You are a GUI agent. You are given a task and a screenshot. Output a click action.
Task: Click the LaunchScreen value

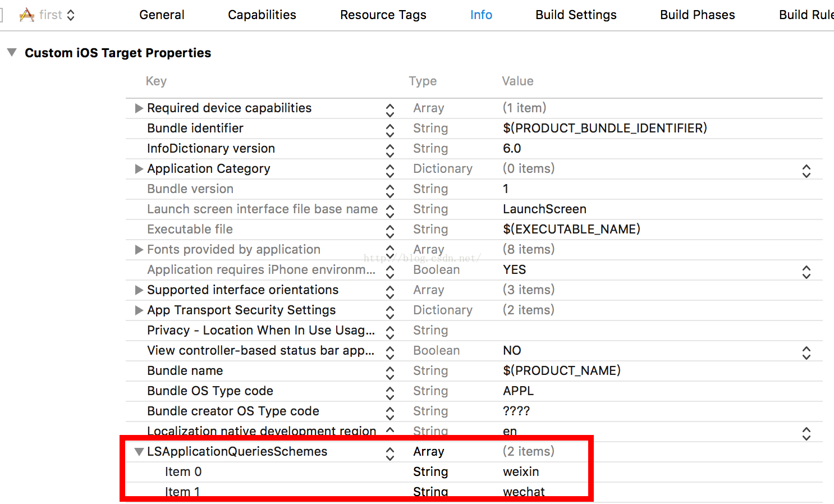(x=544, y=209)
